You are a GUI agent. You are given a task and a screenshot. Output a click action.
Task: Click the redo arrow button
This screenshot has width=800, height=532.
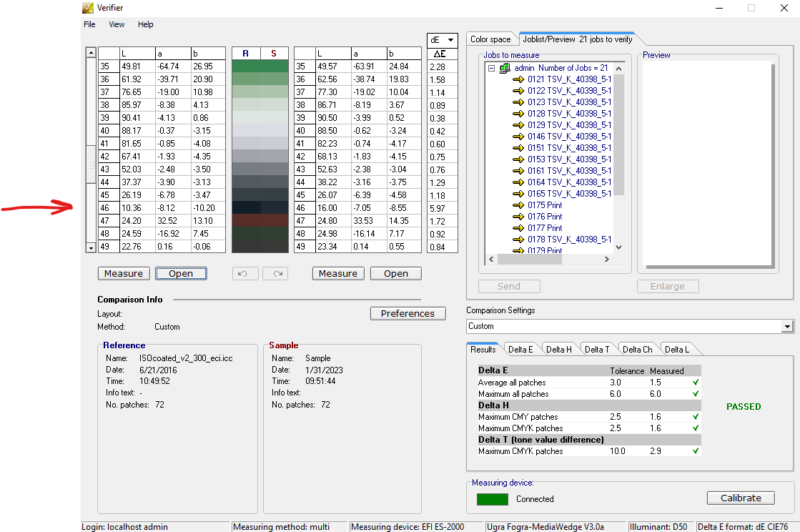click(275, 274)
